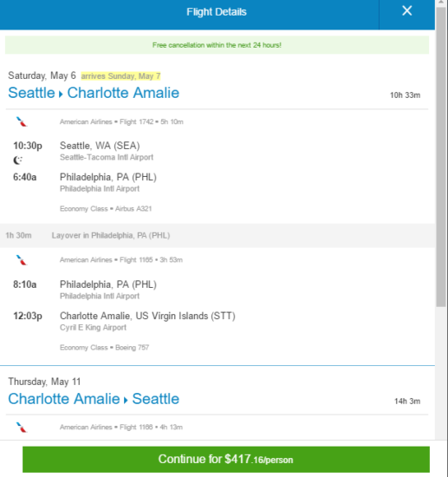Click American Airlines logo for Flight 1168

22,428
